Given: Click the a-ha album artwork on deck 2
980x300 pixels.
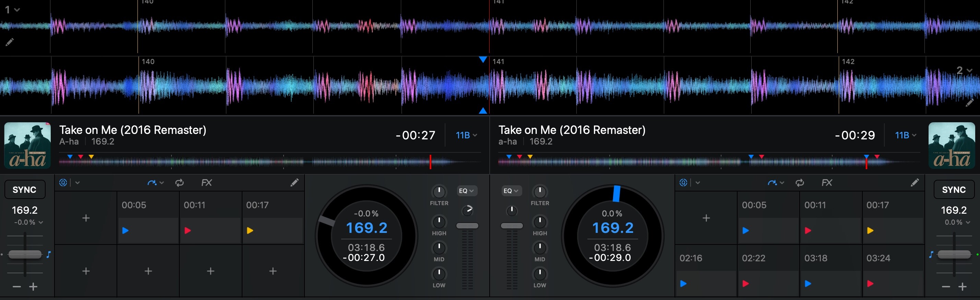Looking at the screenshot, I should [952, 146].
